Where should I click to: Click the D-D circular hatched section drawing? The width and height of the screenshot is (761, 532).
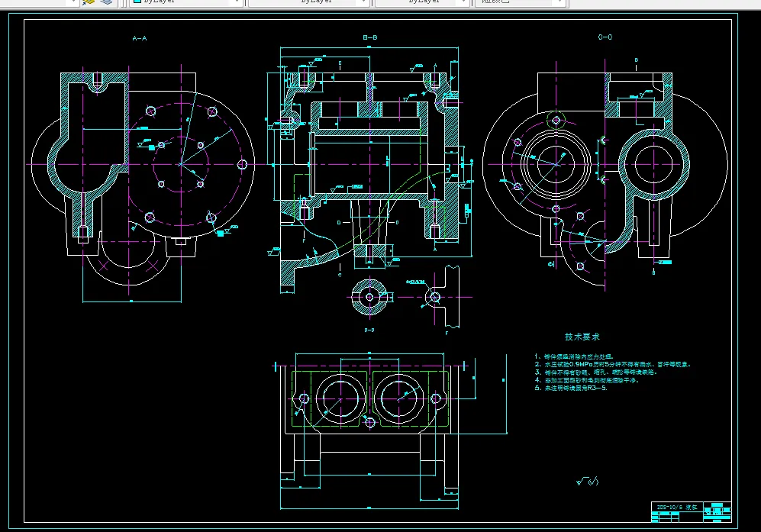click(x=369, y=297)
